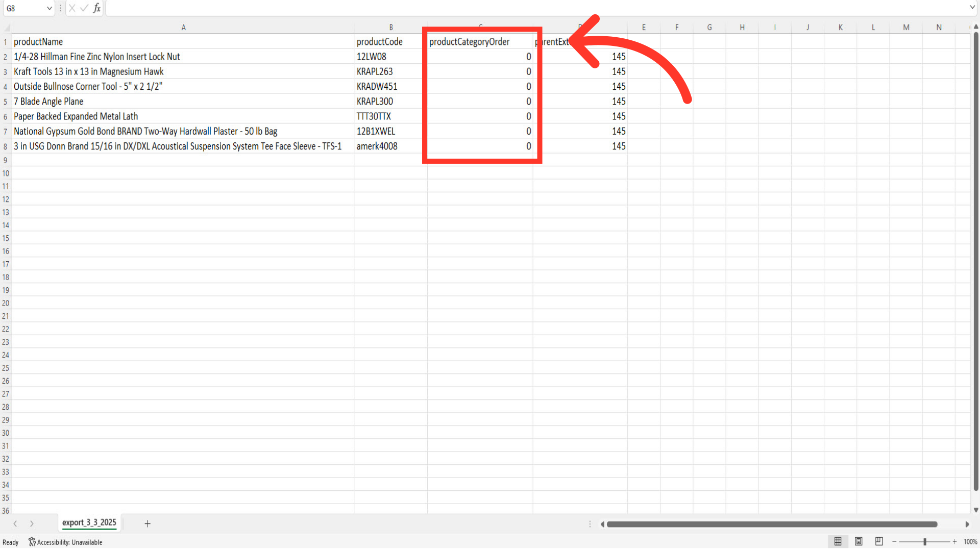Open the Name Box dropdown arrow

coord(49,8)
